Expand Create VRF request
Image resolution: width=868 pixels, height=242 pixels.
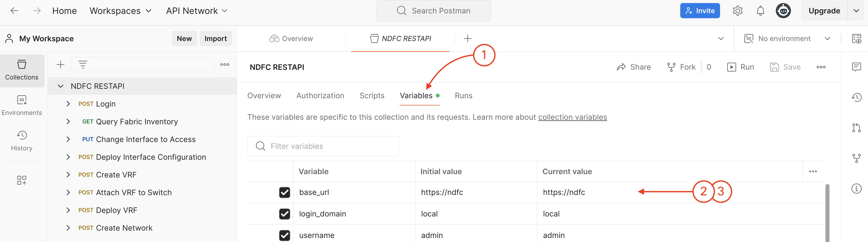(x=68, y=175)
